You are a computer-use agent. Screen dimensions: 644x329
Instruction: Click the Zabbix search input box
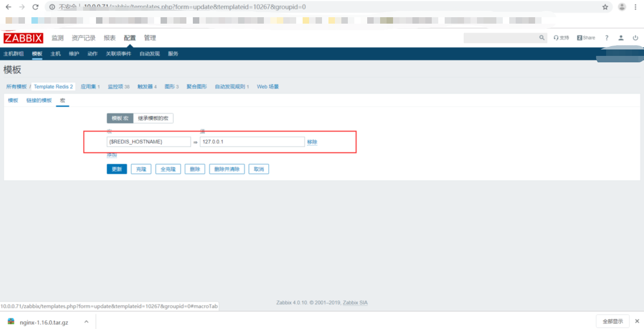coord(501,38)
